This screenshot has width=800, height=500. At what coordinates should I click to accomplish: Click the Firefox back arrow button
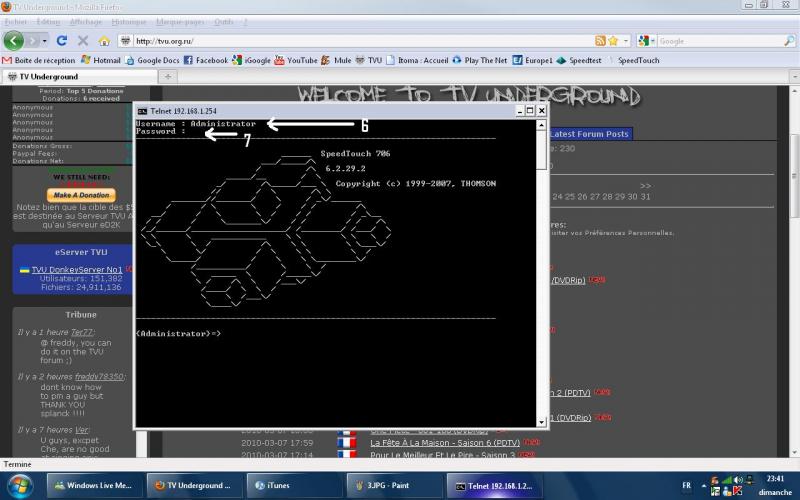pos(14,40)
